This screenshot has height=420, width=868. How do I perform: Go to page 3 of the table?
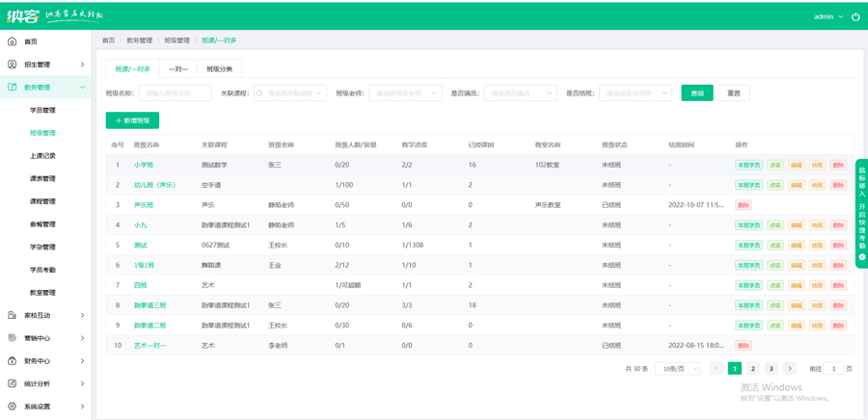click(x=772, y=369)
